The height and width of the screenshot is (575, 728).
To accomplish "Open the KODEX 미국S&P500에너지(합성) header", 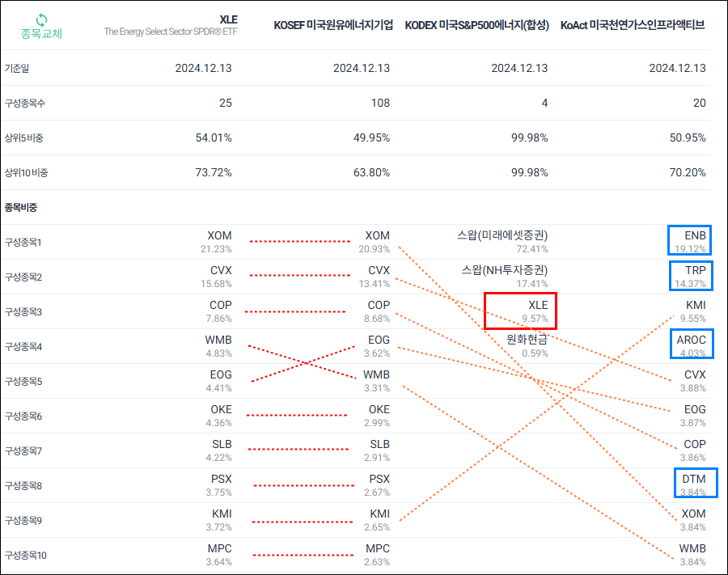I will 476,25.
